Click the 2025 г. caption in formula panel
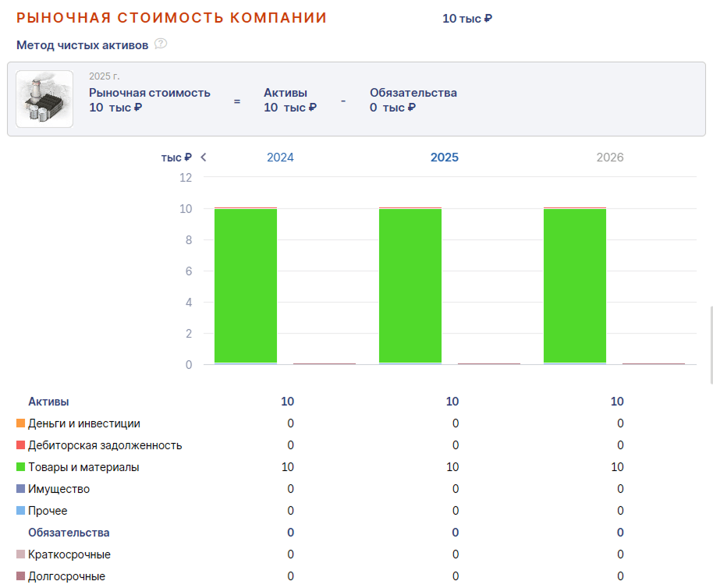Viewport: 713px width, 588px height. point(104,76)
